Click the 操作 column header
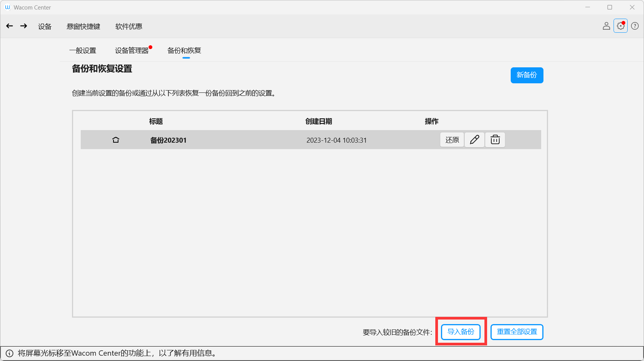644x361 pixels. tap(431, 121)
